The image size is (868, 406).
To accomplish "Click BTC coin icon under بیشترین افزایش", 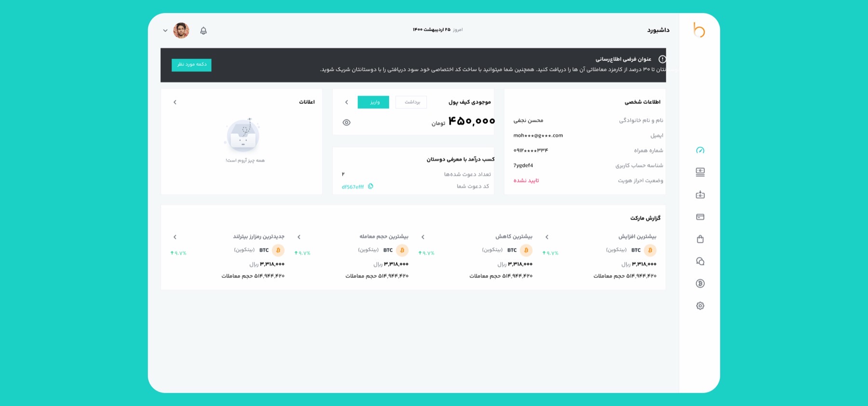I will [650, 250].
